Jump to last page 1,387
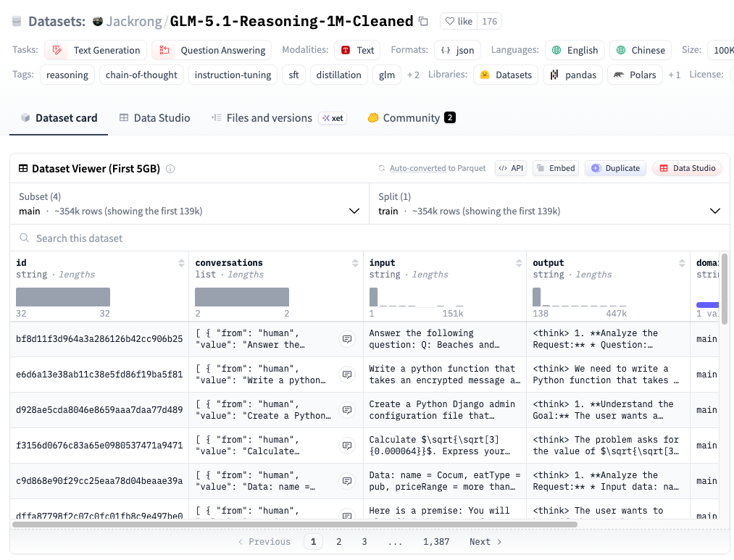 435,541
